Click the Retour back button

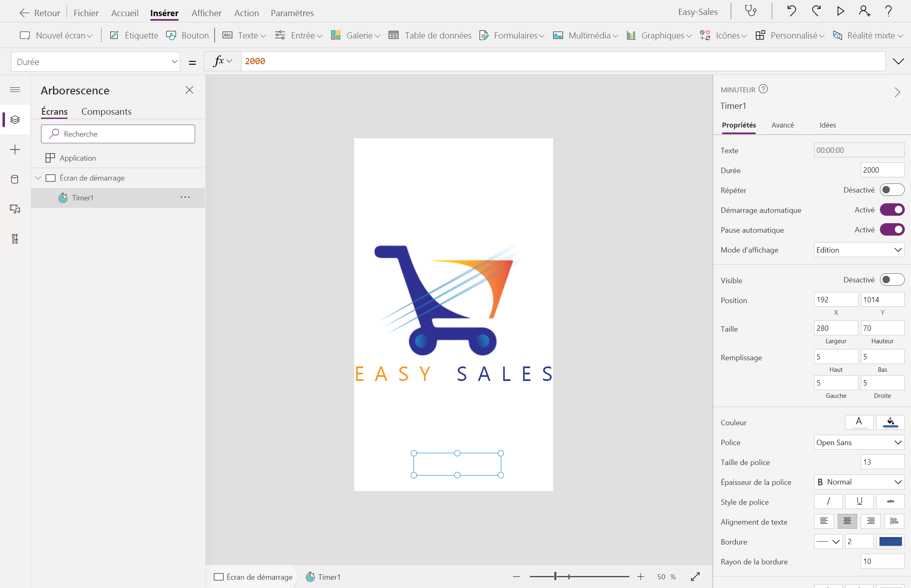[40, 13]
